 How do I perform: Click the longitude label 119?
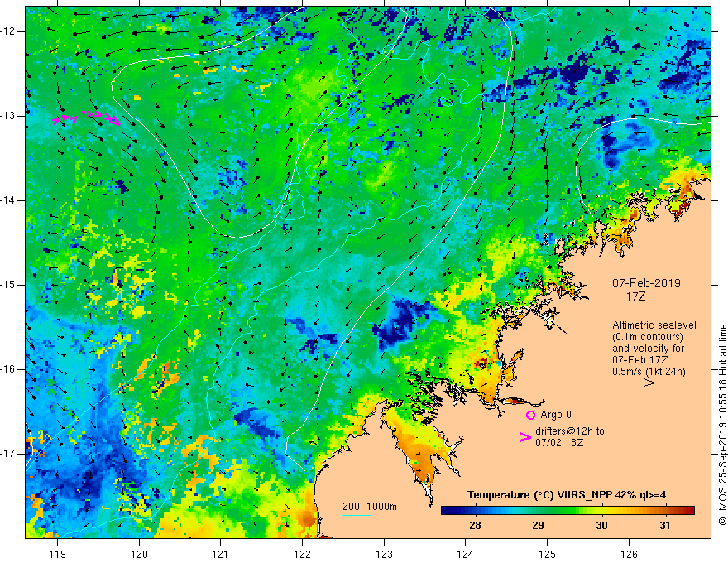tap(58, 554)
